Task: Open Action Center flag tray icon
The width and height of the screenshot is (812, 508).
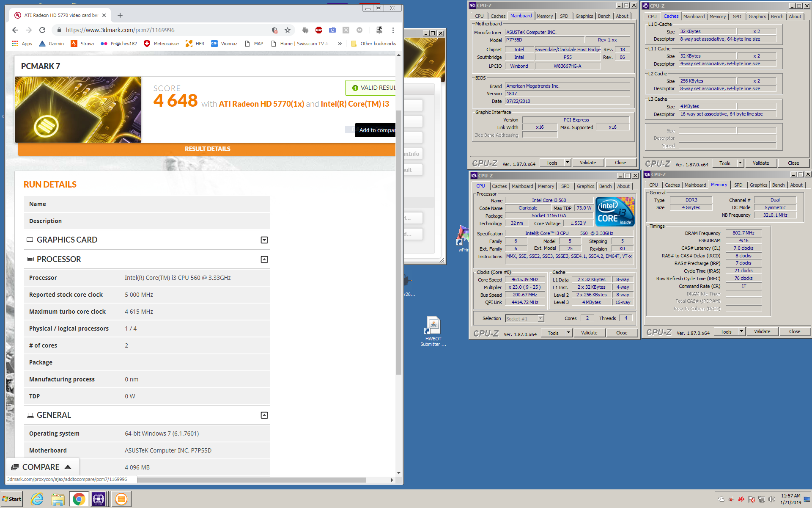Action: [752, 499]
